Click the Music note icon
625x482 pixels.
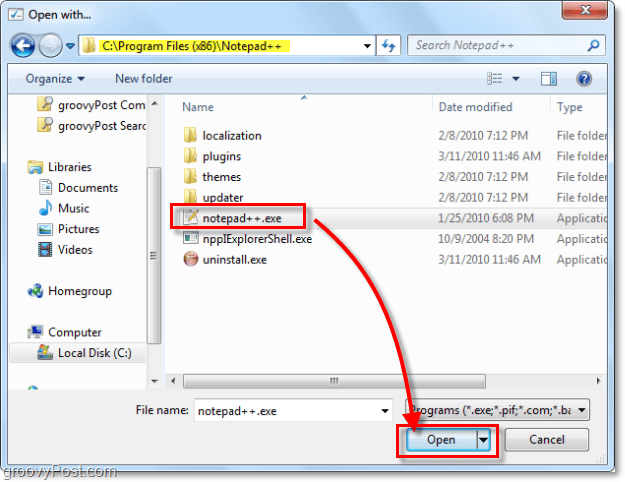point(45,208)
